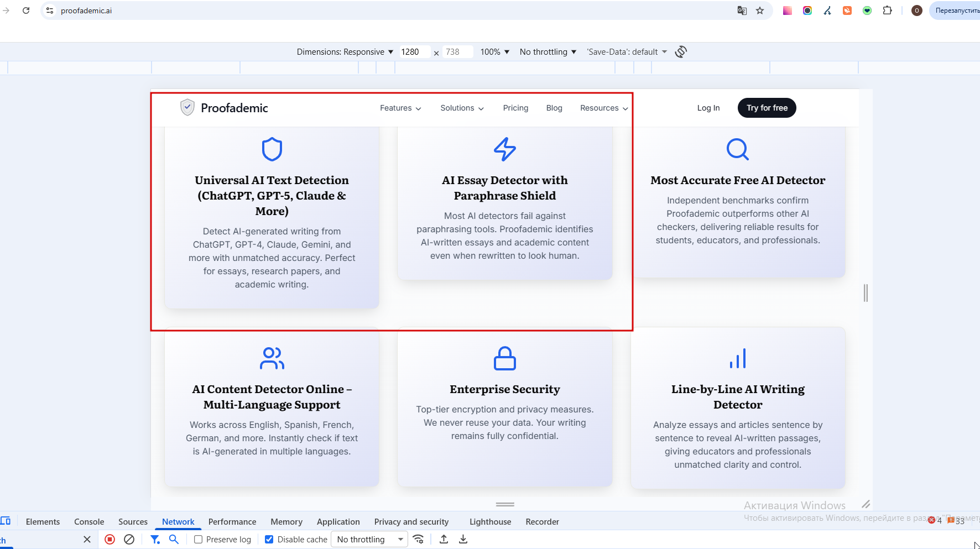The width and height of the screenshot is (980, 549).
Task: Click the green heart extension icon
Action: coord(867,11)
